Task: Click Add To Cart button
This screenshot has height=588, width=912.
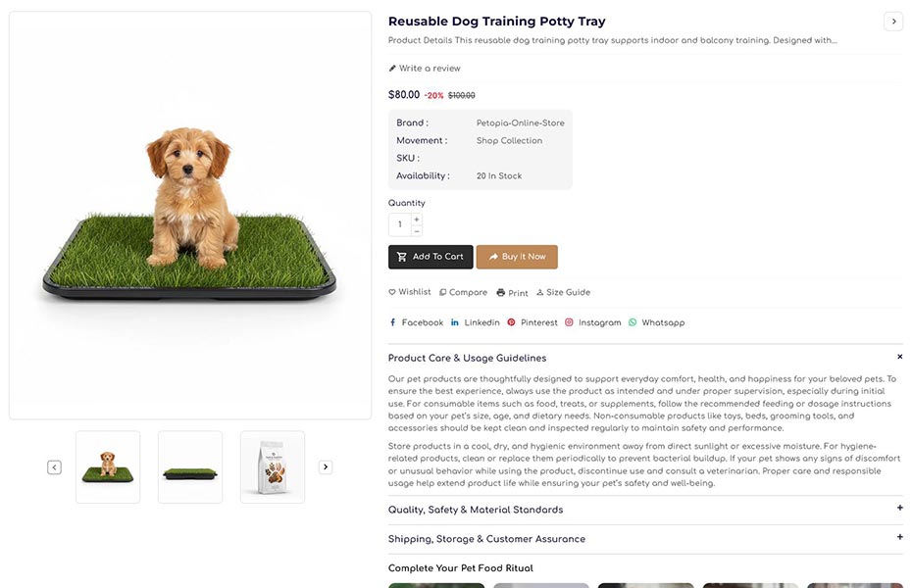Action: pyautogui.click(x=431, y=257)
